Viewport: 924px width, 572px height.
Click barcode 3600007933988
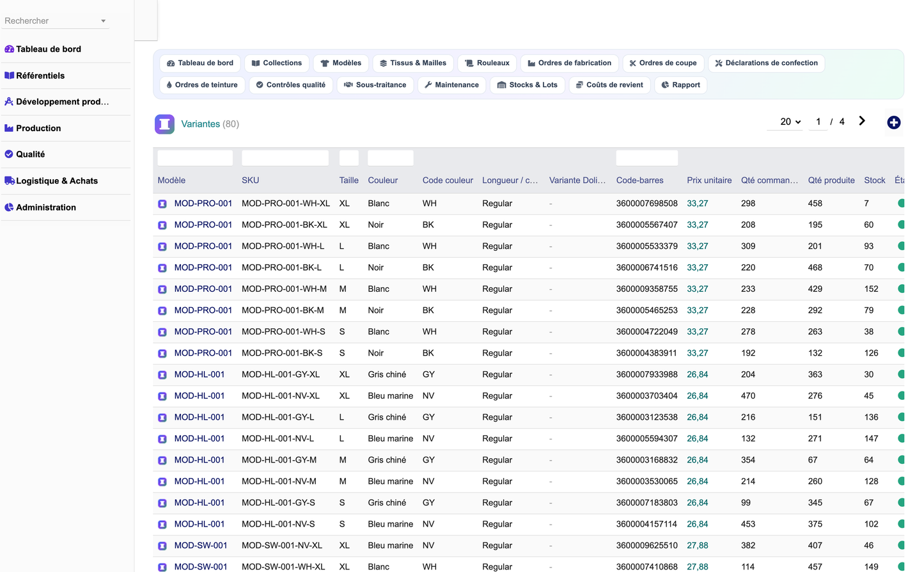click(647, 374)
